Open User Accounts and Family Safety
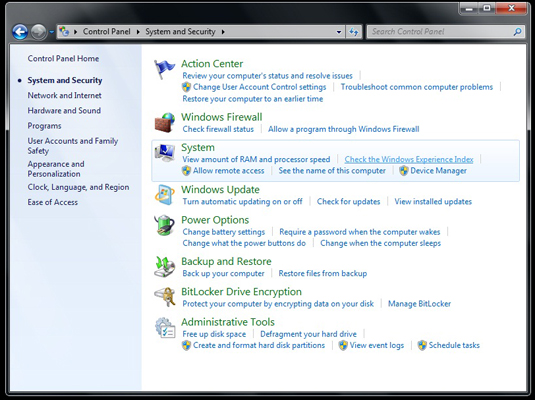Image resolution: width=535 pixels, height=400 pixels. click(73, 146)
